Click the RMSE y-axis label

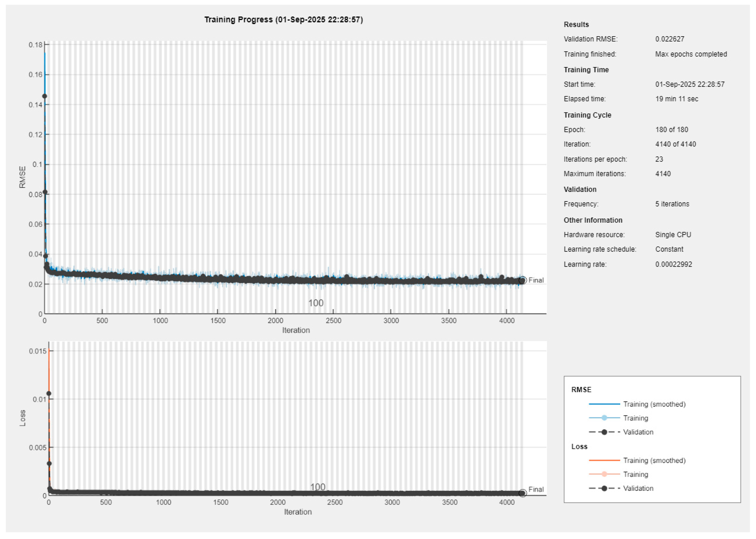pyautogui.click(x=22, y=177)
